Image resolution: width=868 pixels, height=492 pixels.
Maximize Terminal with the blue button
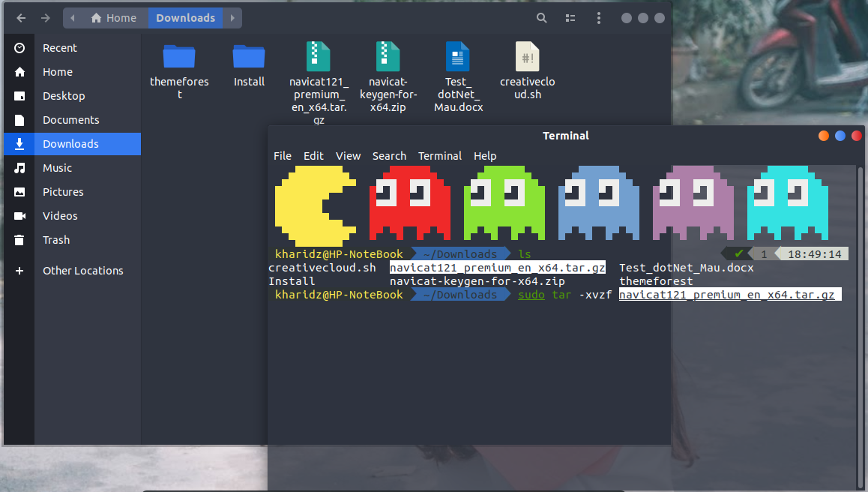[x=840, y=136]
